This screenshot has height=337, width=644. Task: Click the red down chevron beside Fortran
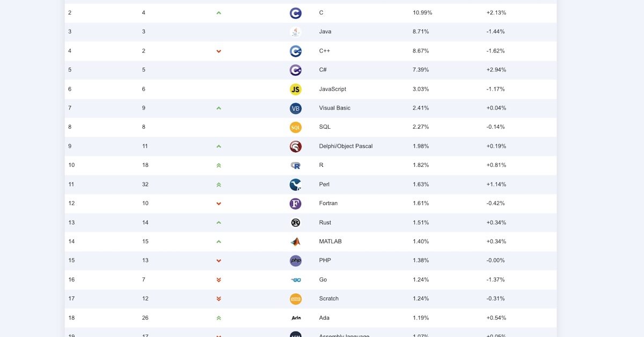tap(218, 203)
